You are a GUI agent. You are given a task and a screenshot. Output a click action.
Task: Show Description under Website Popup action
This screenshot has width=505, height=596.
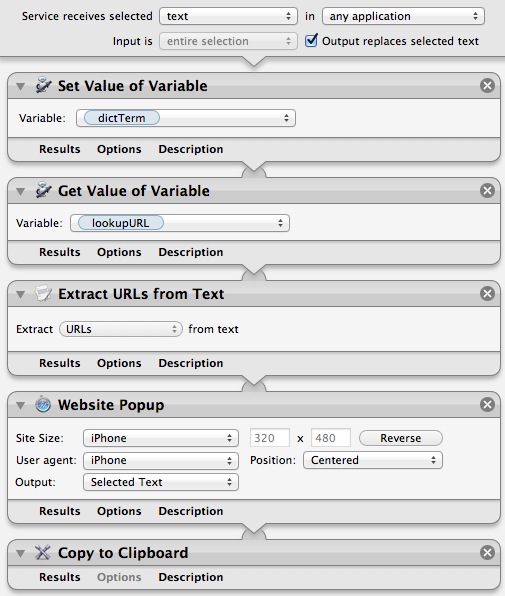191,511
